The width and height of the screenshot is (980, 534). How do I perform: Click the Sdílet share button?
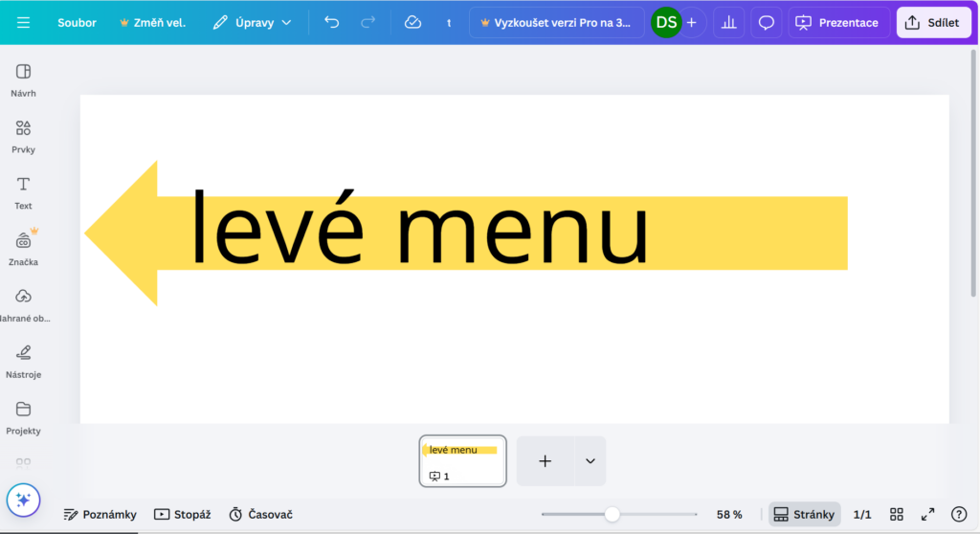click(x=932, y=22)
